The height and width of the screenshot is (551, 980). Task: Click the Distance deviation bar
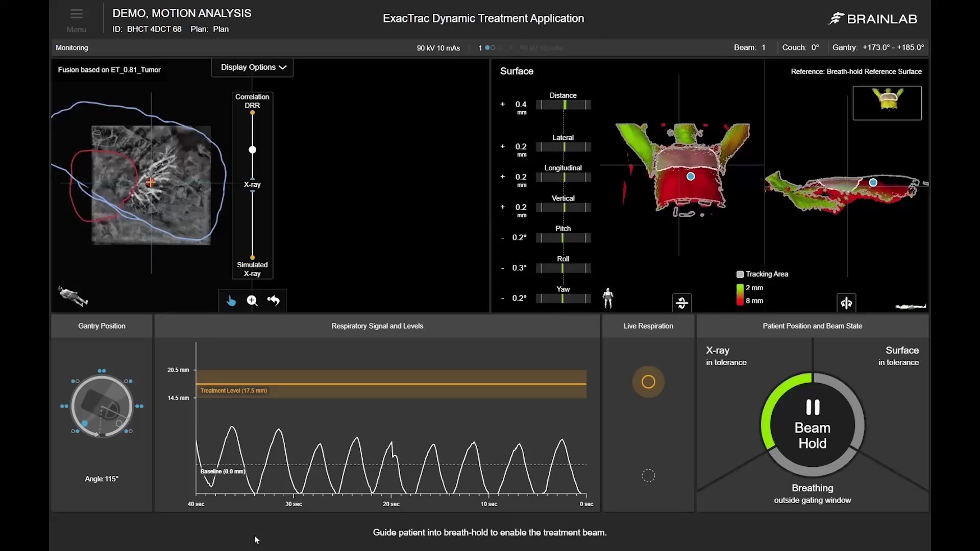(x=563, y=105)
